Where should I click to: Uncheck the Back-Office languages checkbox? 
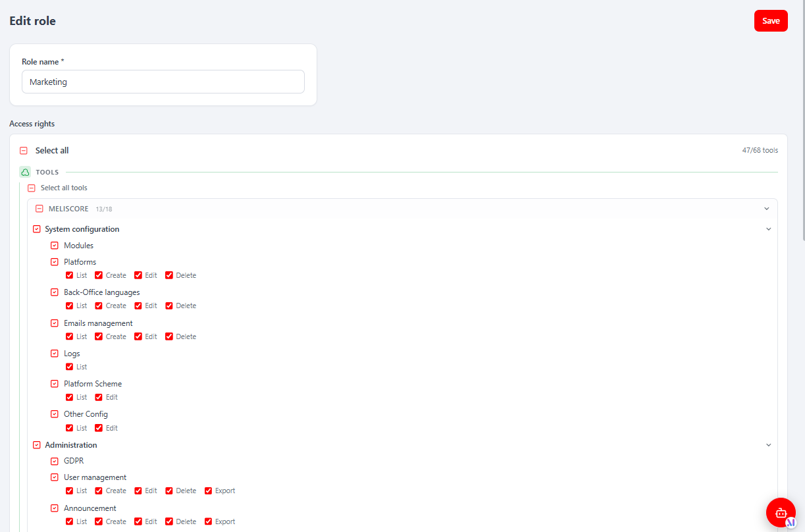pos(55,292)
